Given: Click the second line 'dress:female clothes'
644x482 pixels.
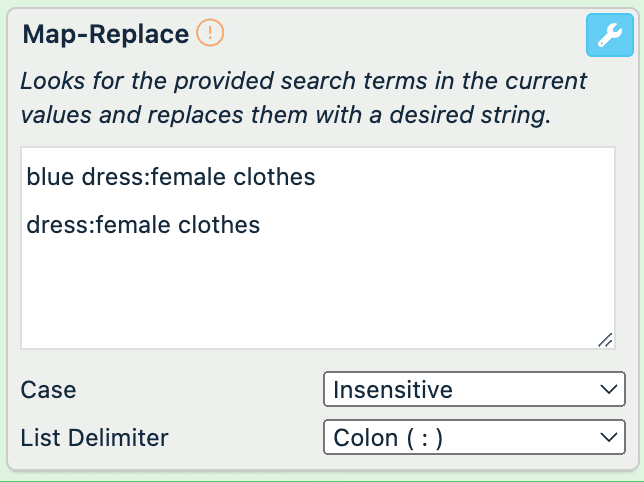Looking at the screenshot, I should coord(143,225).
